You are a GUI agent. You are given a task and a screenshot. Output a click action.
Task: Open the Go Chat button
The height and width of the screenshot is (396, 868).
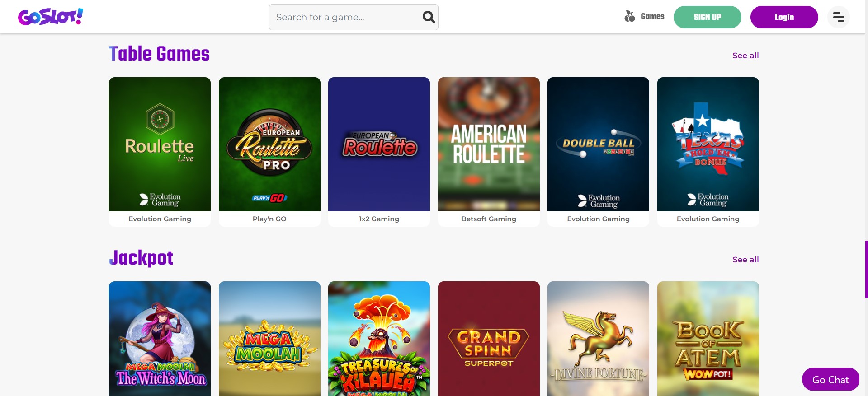pos(830,379)
